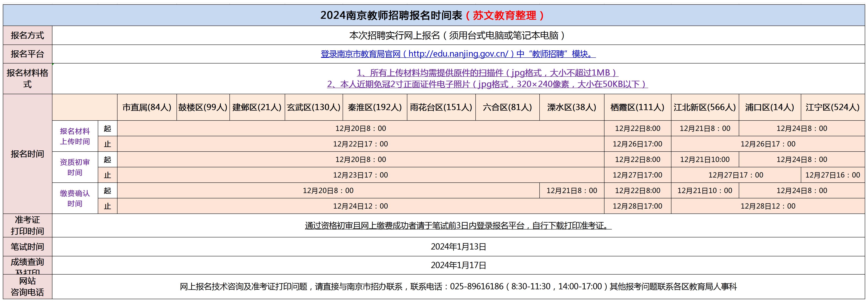868x302 pixels.
Task: Select the 溧水区(38人) column header
Action: (x=572, y=107)
